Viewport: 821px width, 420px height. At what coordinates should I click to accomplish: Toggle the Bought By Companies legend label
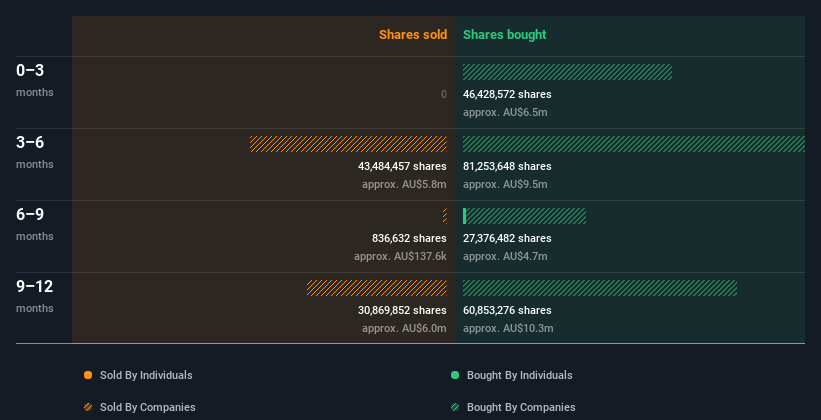521,407
